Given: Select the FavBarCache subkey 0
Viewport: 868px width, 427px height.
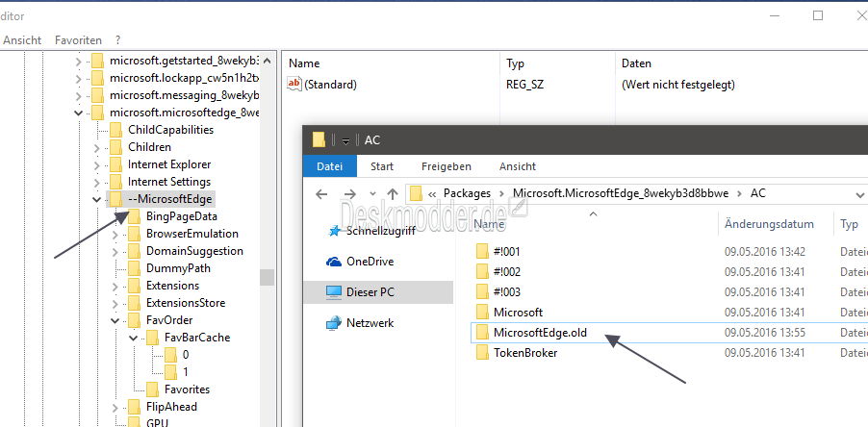Looking at the screenshot, I should (186, 355).
